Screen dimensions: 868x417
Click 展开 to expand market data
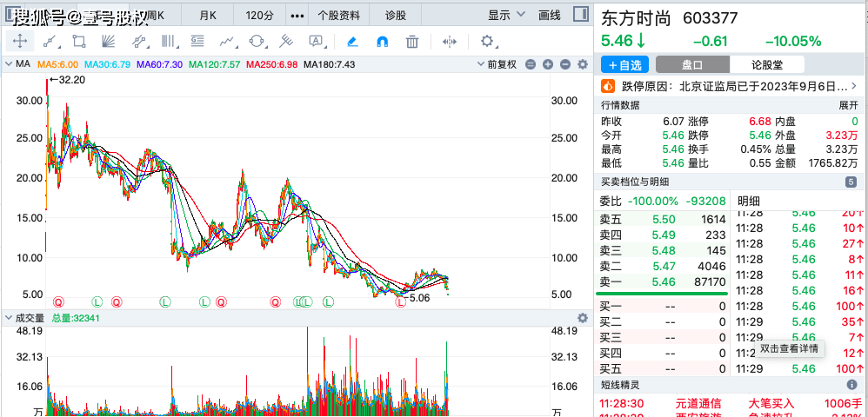pyautogui.click(x=848, y=105)
